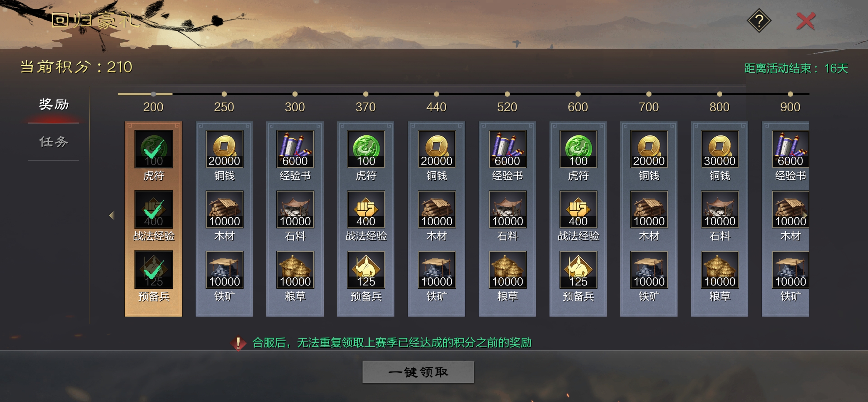Click the 一键领取 claim all button
The height and width of the screenshot is (402, 868).
(418, 372)
